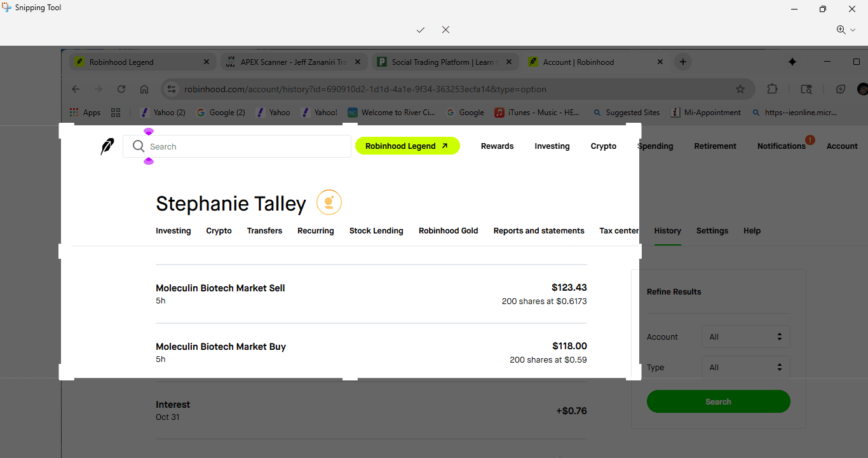This screenshot has height=458, width=868.
Task: Open the https--ieonline.micr... bookmark
Action: coord(794,113)
